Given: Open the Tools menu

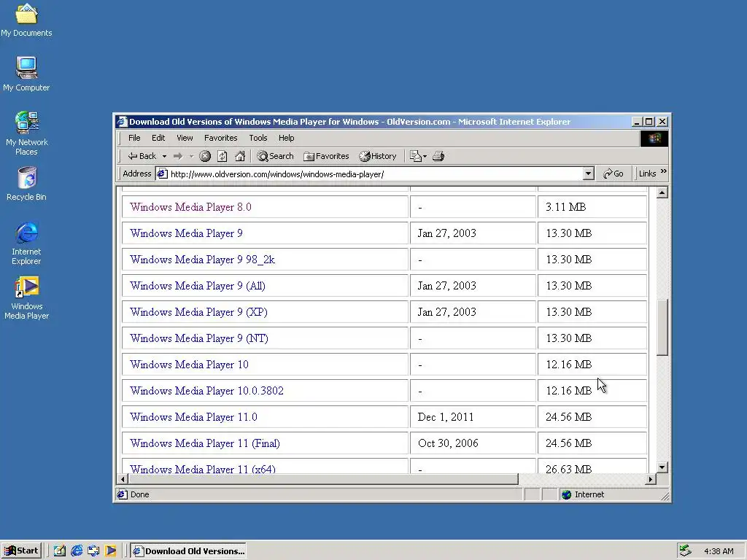Looking at the screenshot, I should click(258, 138).
